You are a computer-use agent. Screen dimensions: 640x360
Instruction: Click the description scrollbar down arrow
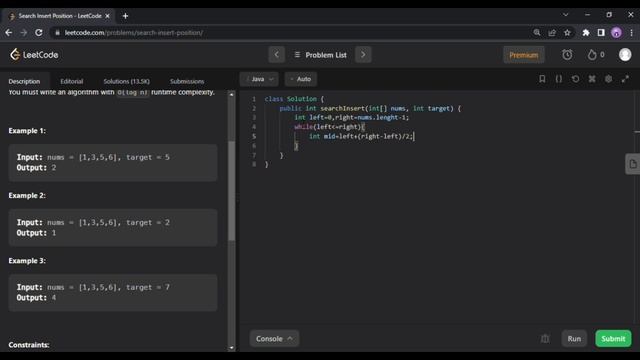click(x=231, y=348)
